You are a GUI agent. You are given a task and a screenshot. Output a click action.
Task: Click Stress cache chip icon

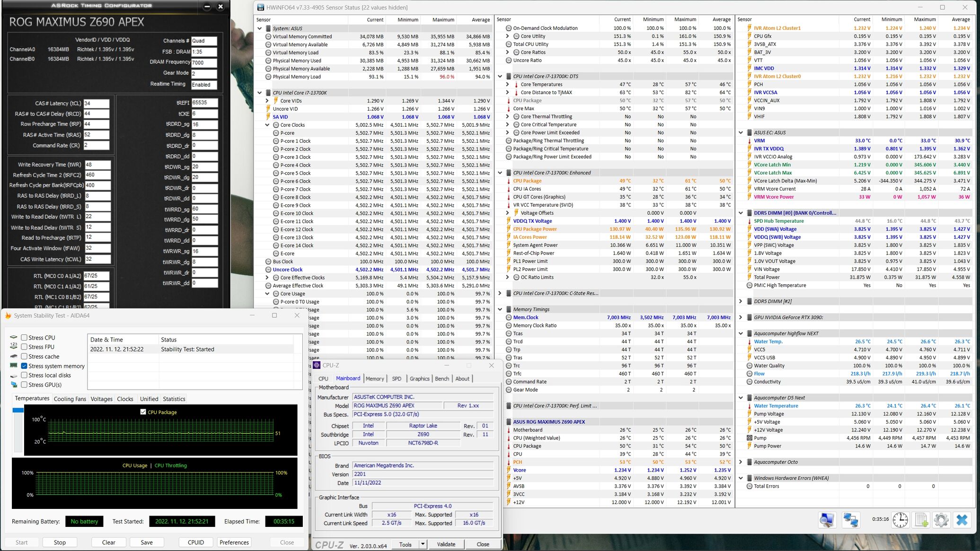(x=14, y=356)
